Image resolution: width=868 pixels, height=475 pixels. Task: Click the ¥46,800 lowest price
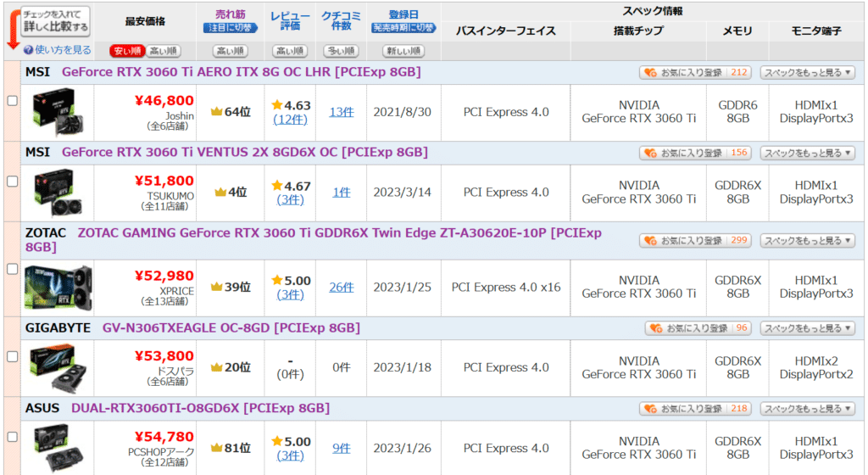pyautogui.click(x=164, y=100)
